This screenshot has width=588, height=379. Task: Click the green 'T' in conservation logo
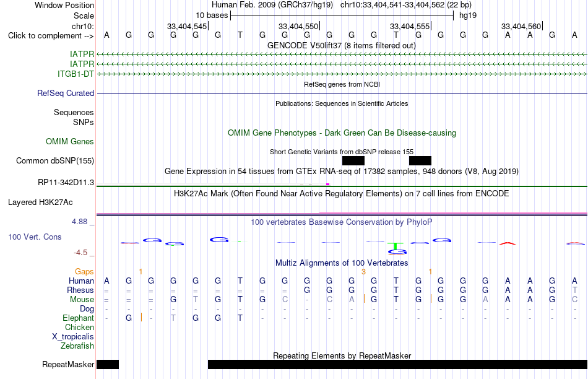click(396, 246)
